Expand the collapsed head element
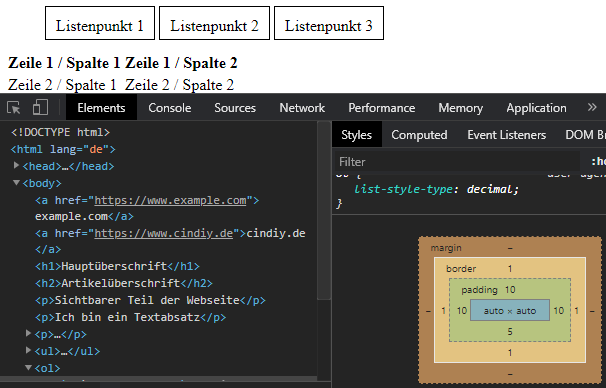Screen dimensions: 606x388 [x=16, y=165]
